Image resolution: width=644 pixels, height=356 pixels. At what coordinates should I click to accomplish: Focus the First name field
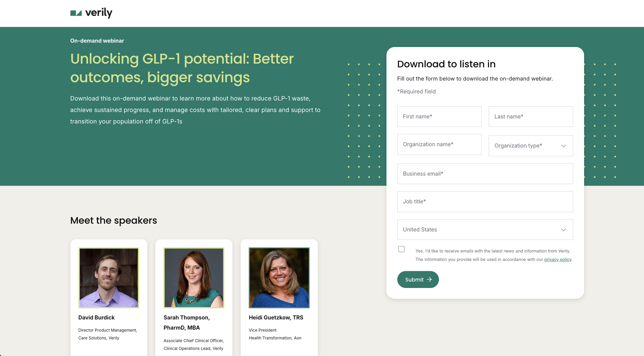click(439, 117)
